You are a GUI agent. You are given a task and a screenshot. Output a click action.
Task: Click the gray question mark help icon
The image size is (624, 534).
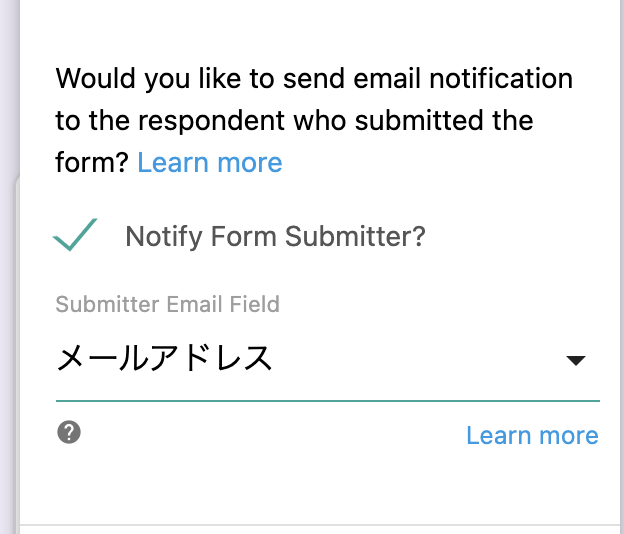tap(69, 432)
